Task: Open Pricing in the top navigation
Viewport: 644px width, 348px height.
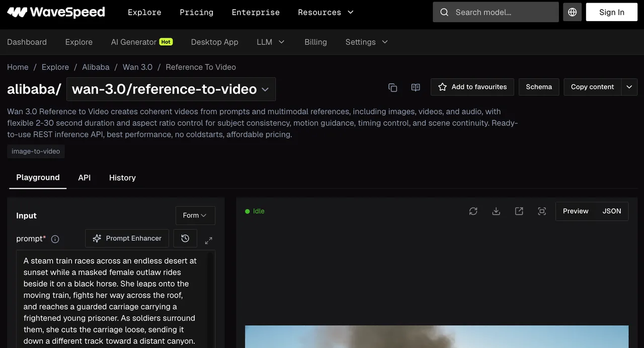Action: [196, 12]
